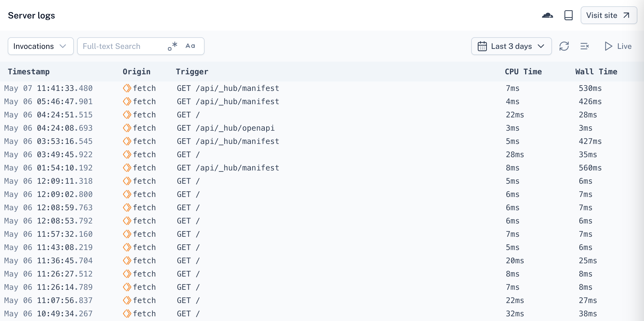
Task: Open the log row with 32ms CPU time
Action: pos(515,314)
